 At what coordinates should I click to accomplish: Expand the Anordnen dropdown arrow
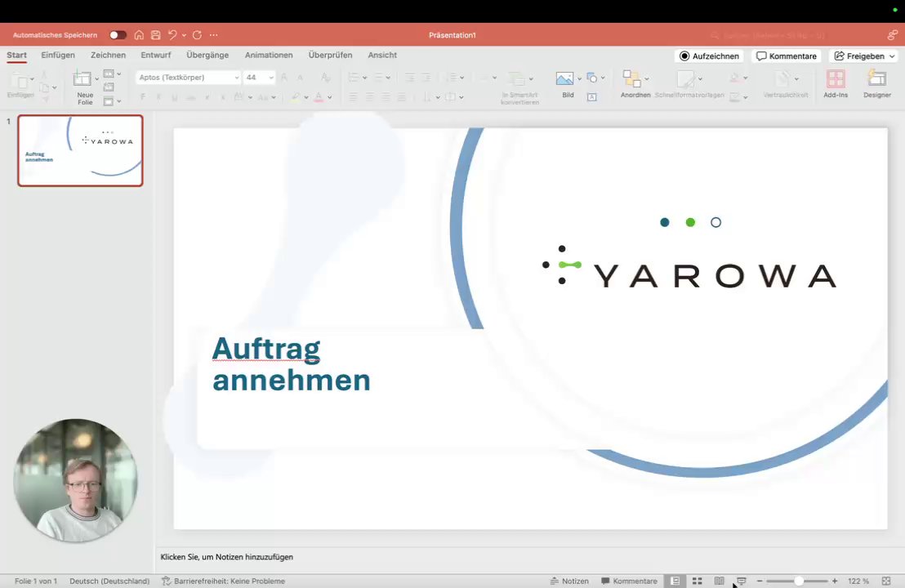coord(646,78)
